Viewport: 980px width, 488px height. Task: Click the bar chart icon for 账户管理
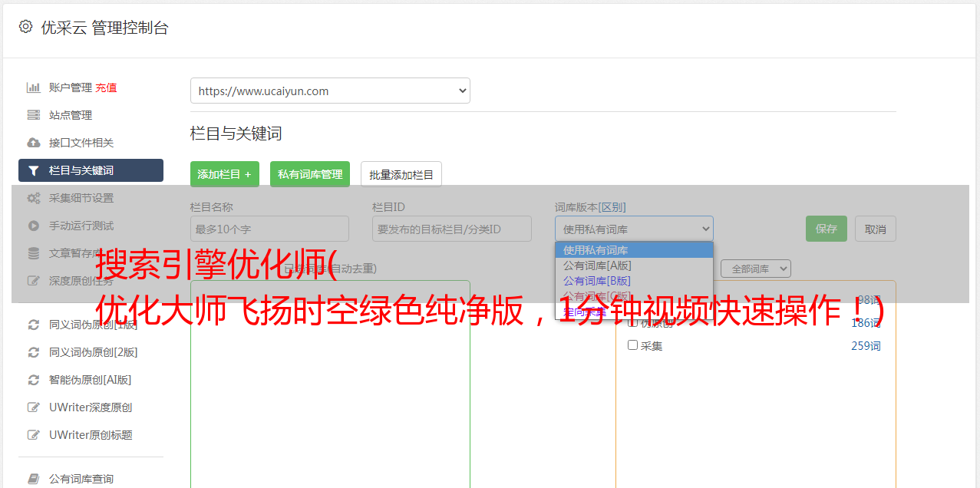pos(34,87)
